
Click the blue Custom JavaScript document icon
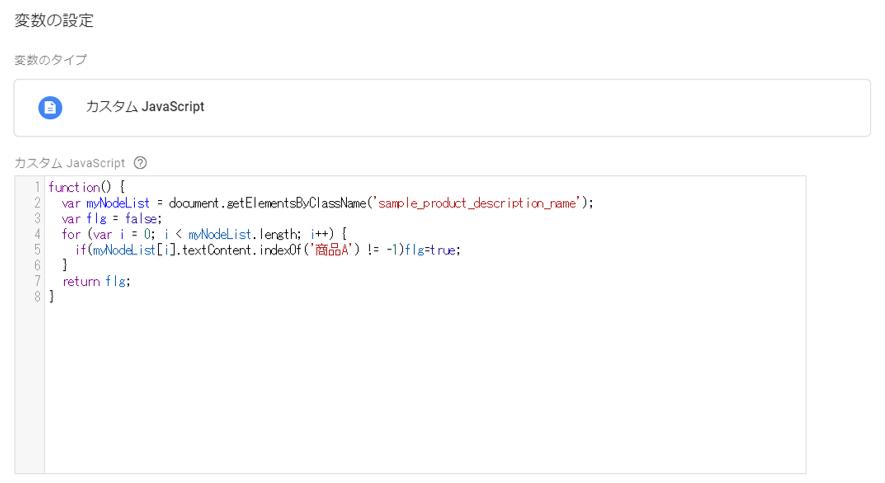point(50,107)
